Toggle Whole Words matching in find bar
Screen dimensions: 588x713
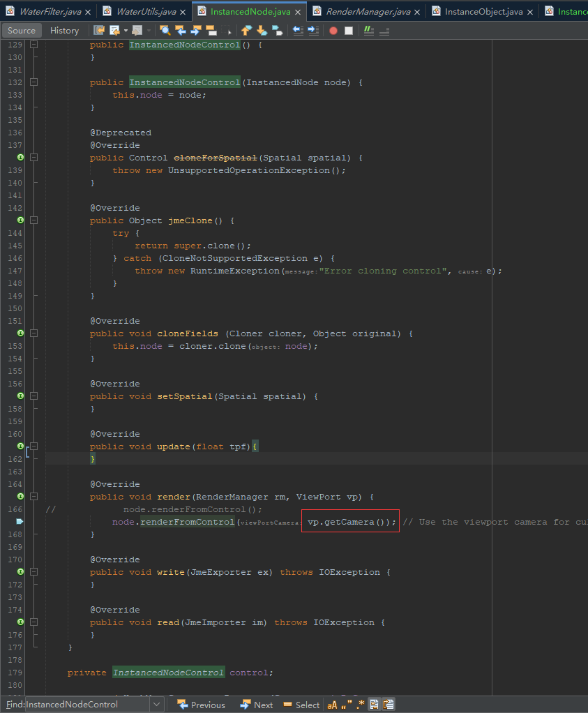click(347, 704)
